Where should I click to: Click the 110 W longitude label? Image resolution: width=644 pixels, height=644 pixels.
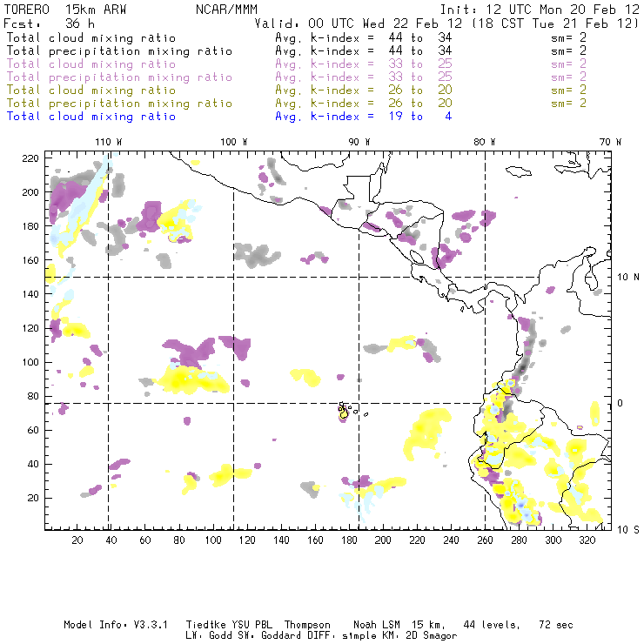pyautogui.click(x=108, y=141)
